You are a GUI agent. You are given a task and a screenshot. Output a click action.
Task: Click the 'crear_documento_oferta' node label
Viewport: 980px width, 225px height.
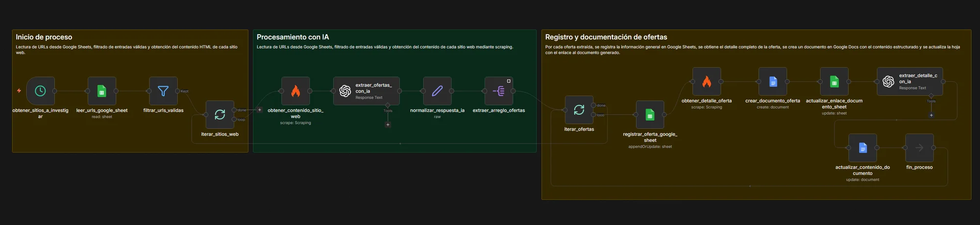click(x=773, y=100)
